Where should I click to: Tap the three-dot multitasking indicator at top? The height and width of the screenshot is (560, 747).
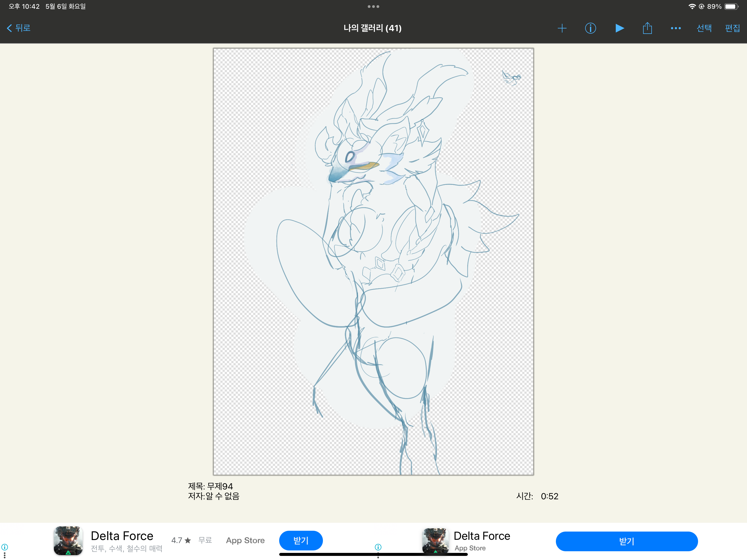(x=373, y=6)
